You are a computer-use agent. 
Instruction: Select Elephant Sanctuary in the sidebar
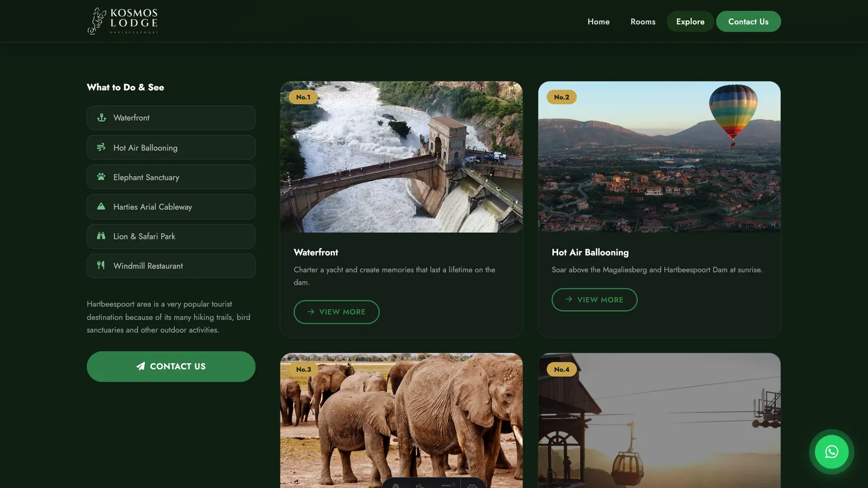pyautogui.click(x=171, y=177)
